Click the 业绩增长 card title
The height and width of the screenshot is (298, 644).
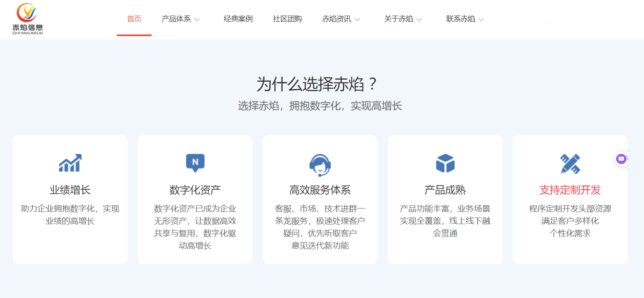click(70, 190)
